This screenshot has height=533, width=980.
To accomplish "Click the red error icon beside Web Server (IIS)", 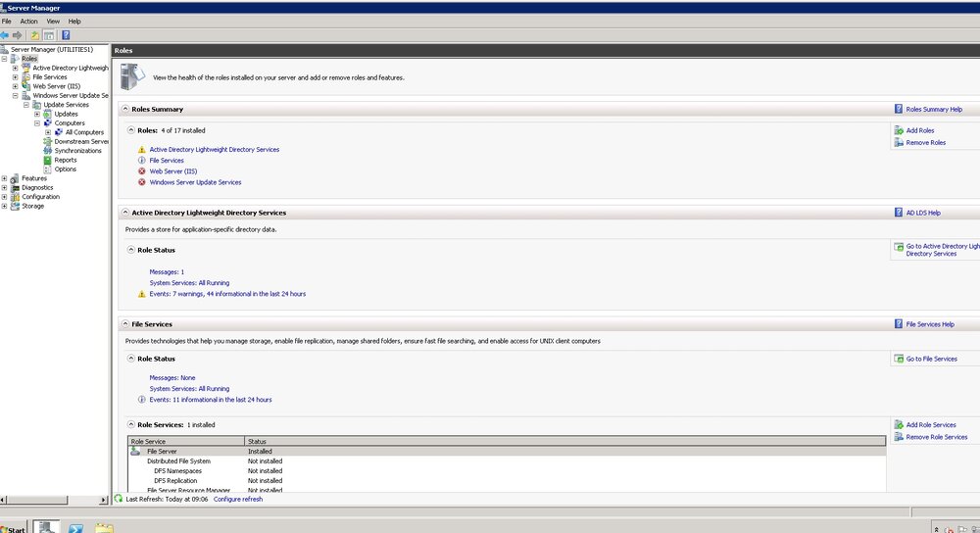I will [142, 171].
